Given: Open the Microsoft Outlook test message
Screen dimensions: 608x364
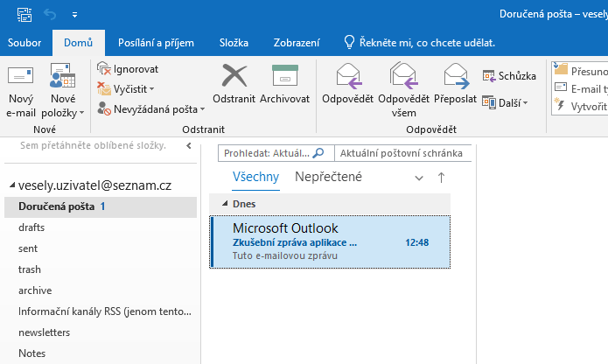Looking at the screenshot, I should point(330,242).
